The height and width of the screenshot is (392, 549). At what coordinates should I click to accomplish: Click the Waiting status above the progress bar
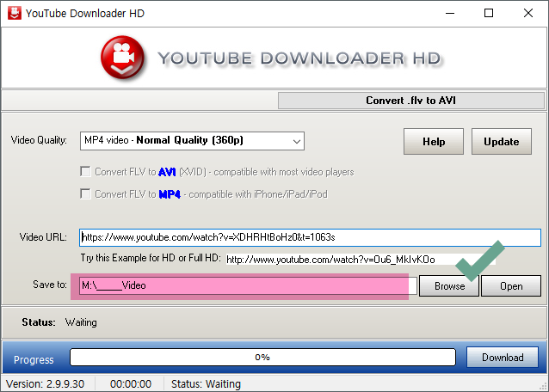click(81, 322)
